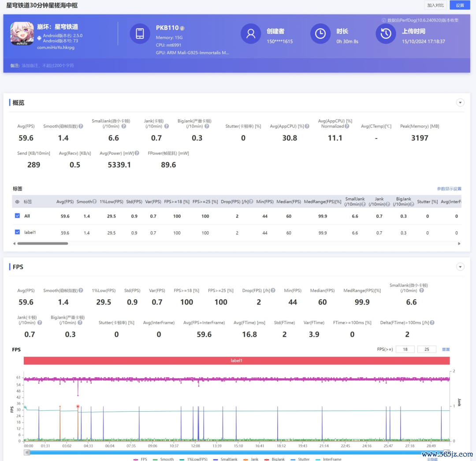
Task: Click the red label1 bar above chart
Action: (237, 361)
